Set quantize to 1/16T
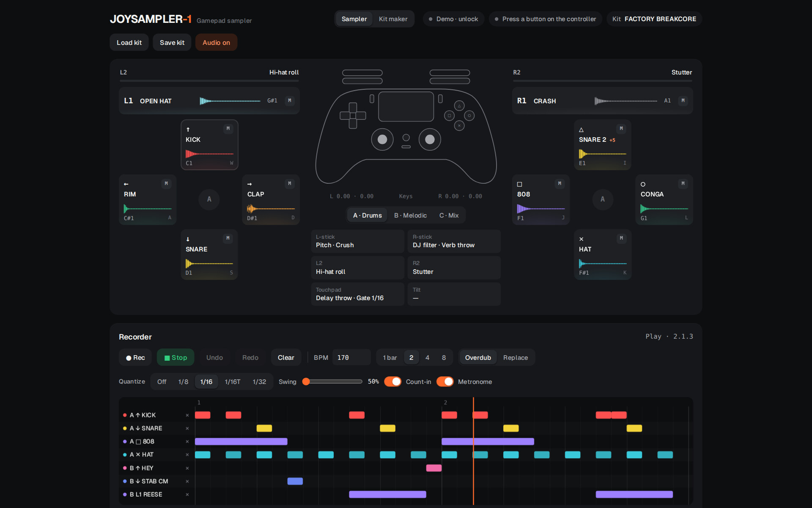Image resolution: width=812 pixels, height=508 pixels. [233, 382]
